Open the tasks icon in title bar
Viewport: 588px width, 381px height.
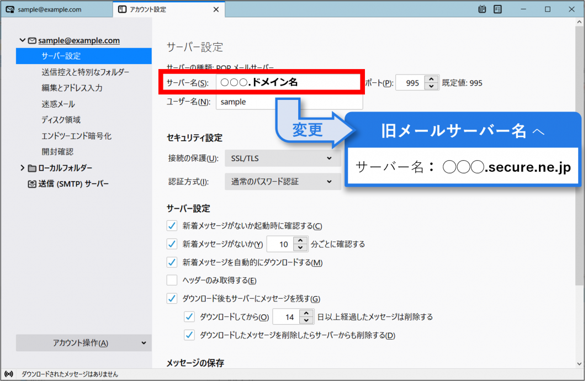tap(497, 9)
